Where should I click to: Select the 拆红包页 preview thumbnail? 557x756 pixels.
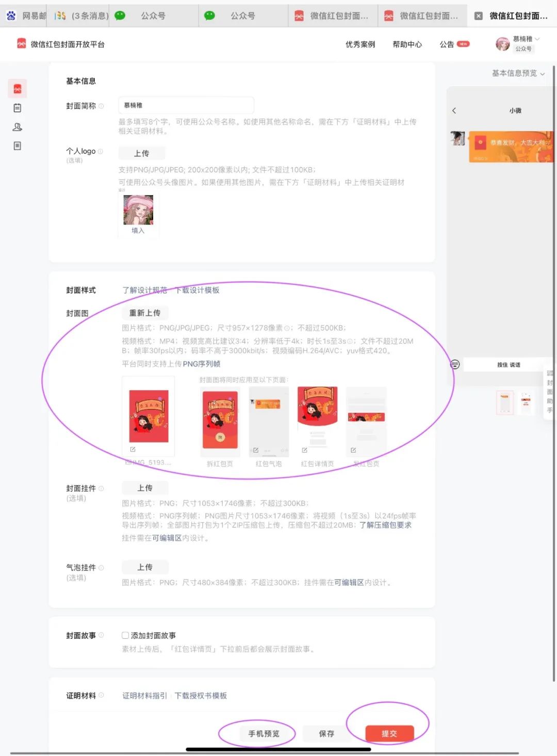point(220,419)
